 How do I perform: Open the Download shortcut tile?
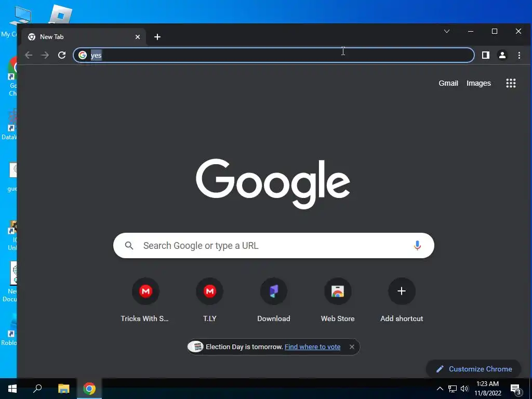pos(273,300)
